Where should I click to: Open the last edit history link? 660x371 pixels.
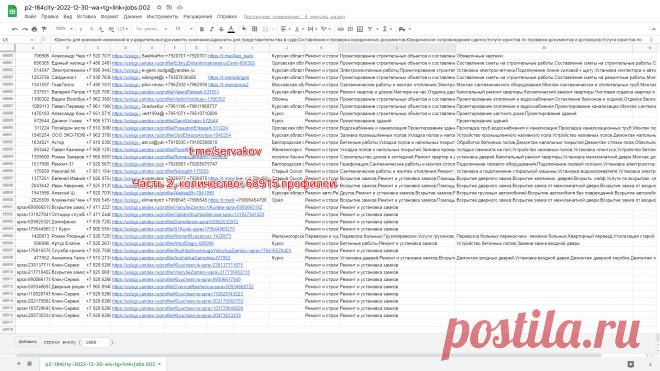pos(294,17)
